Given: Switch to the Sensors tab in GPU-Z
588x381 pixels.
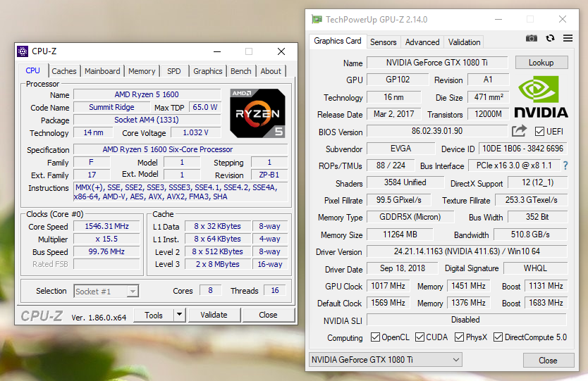Looking at the screenshot, I should [384, 42].
